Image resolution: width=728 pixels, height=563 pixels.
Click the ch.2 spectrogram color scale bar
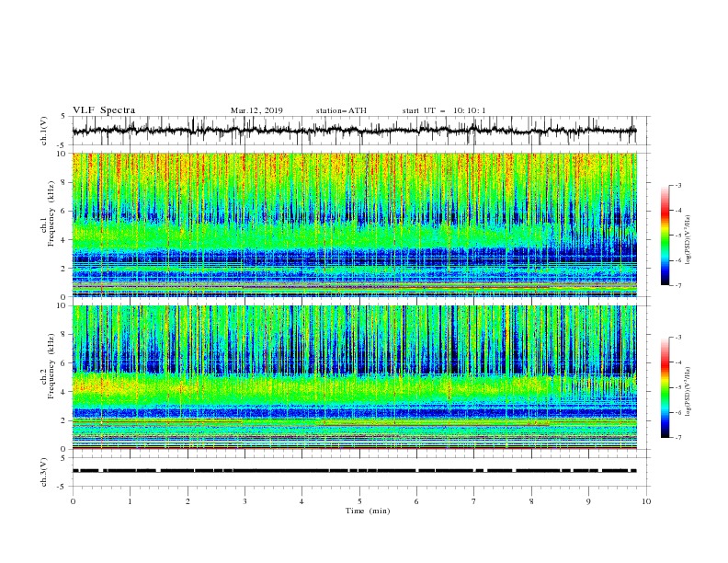pyautogui.click(x=665, y=387)
